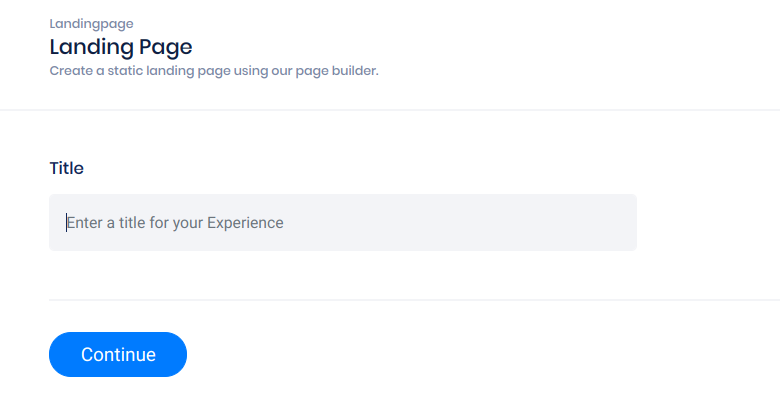Click the bold "Landing Page" title text
This screenshot has width=780, height=419.
coord(120,46)
